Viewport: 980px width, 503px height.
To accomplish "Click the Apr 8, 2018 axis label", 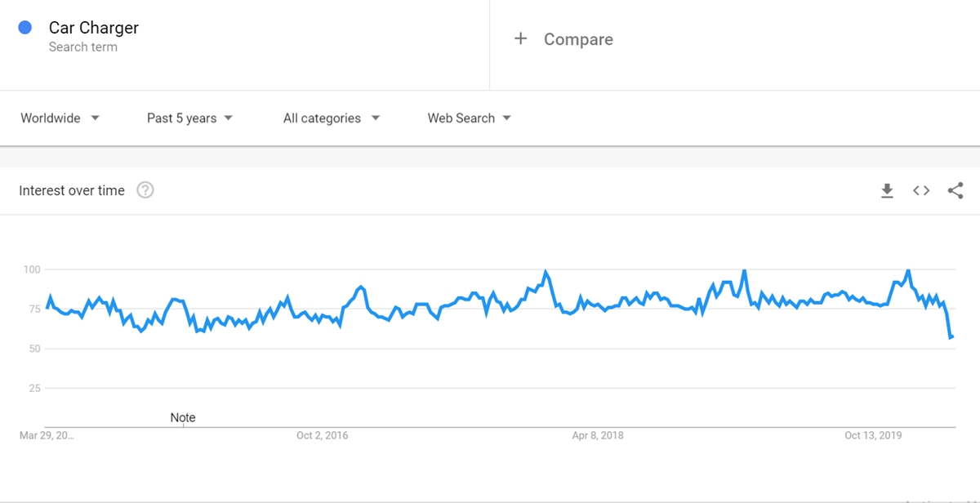I will 598,435.
